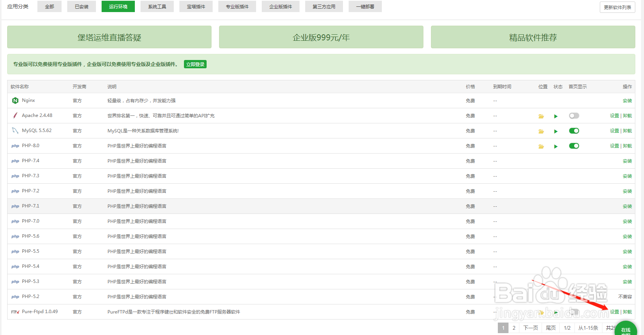Select the 一键部署 category tab
644x335 pixels.
tap(365, 6)
